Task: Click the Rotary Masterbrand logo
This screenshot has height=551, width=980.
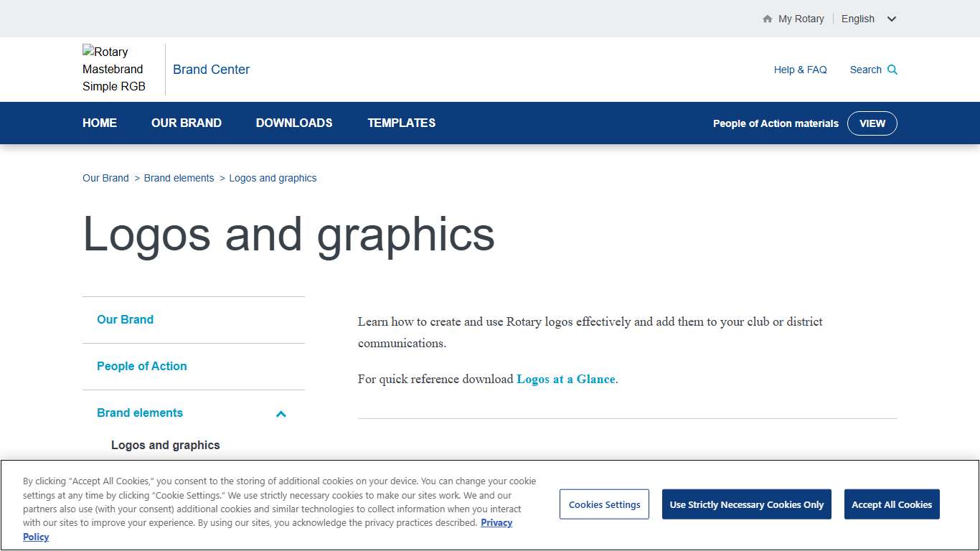Action: point(113,69)
